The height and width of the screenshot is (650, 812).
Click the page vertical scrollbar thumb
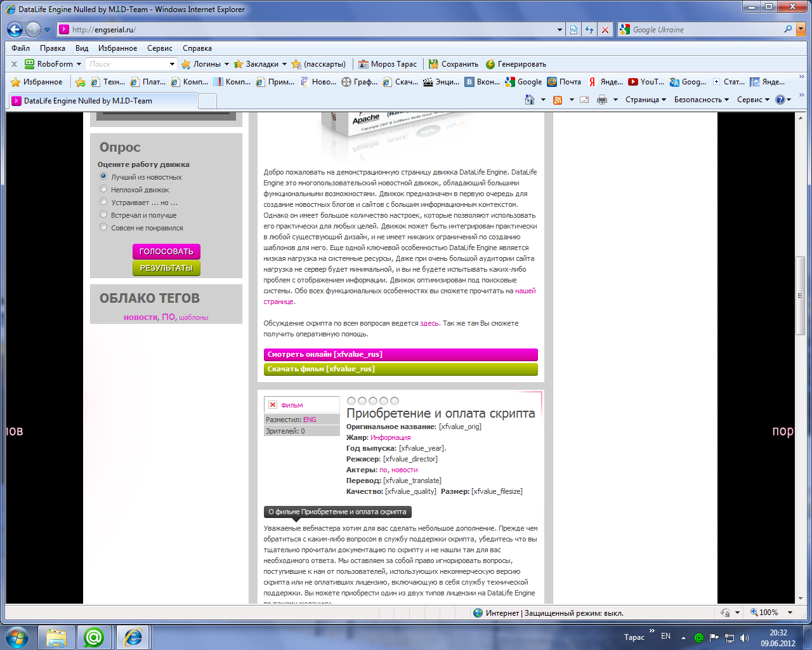801,296
